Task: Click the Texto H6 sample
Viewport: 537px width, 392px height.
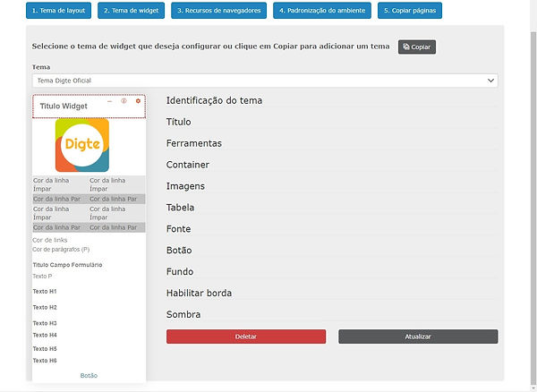Action: click(x=45, y=361)
